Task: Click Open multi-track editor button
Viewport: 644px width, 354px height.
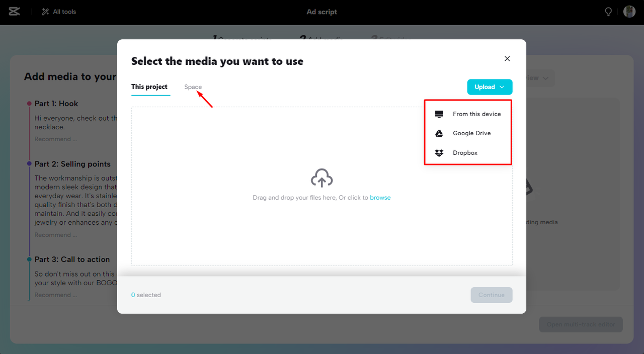Action: point(581,324)
